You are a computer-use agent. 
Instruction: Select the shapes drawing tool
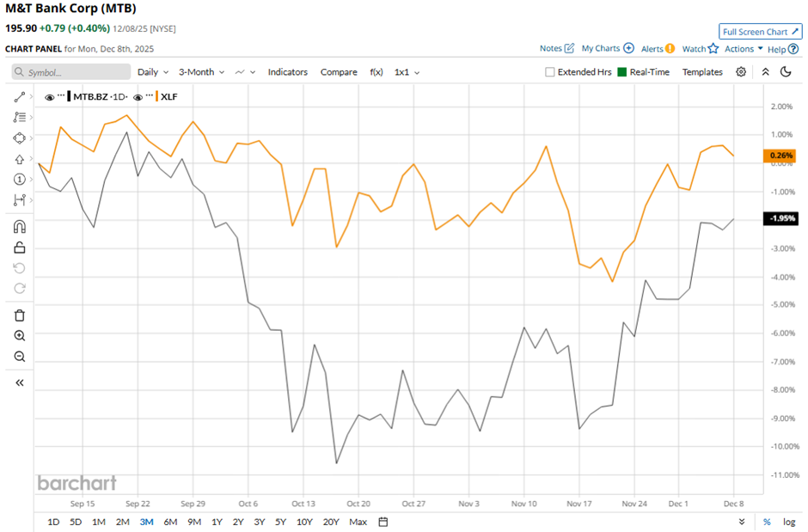pos(19,138)
